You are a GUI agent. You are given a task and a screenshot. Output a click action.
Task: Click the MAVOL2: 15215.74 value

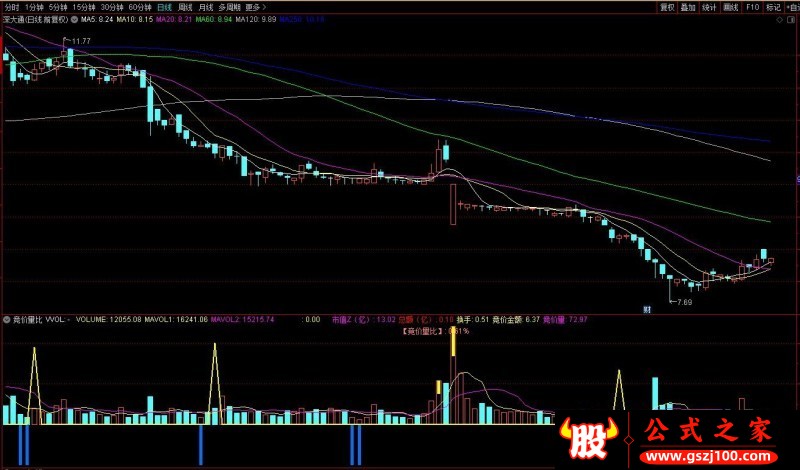point(242,320)
